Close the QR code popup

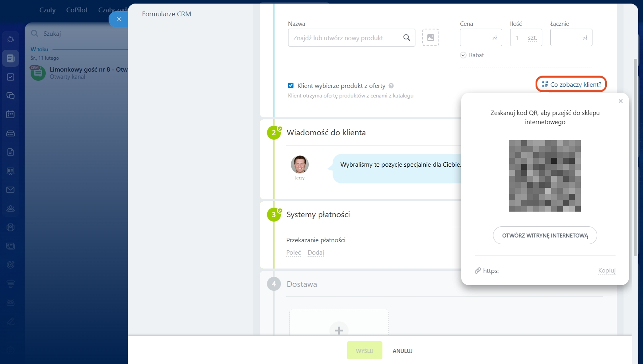[620, 101]
